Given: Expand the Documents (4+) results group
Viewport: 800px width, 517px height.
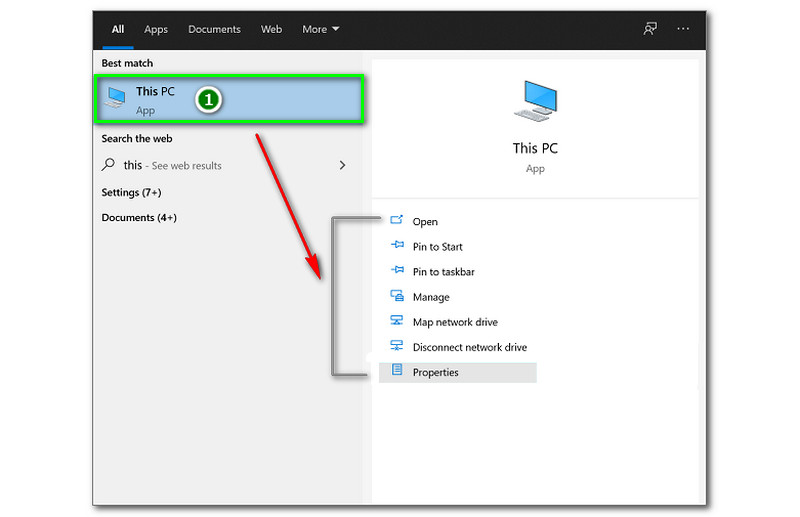Looking at the screenshot, I should tap(139, 217).
